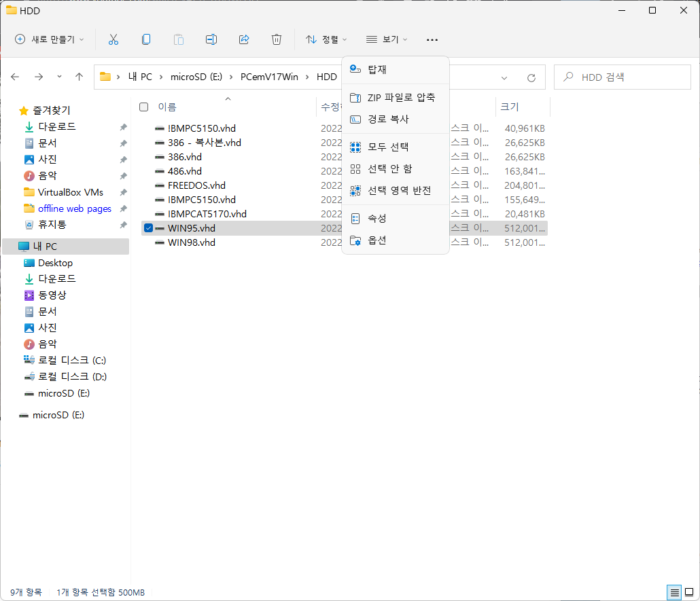Image resolution: width=700 pixels, height=601 pixels.
Task: Select the 486.vhd file
Action: click(185, 171)
